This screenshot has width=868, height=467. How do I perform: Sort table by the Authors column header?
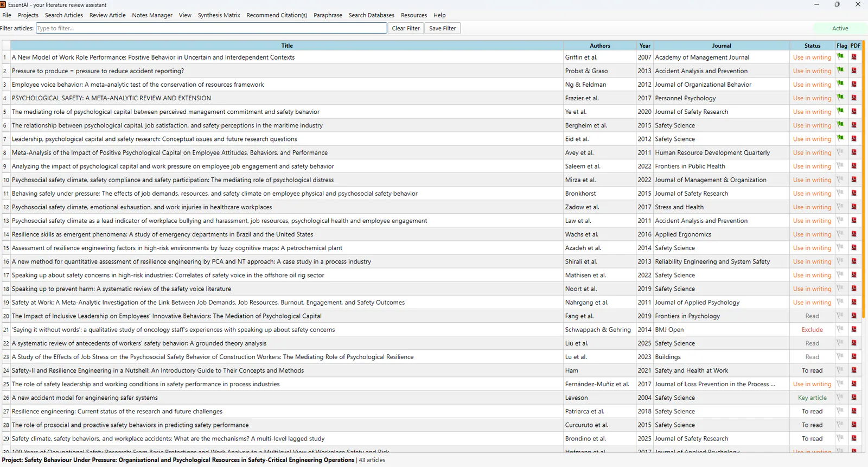[x=600, y=46]
